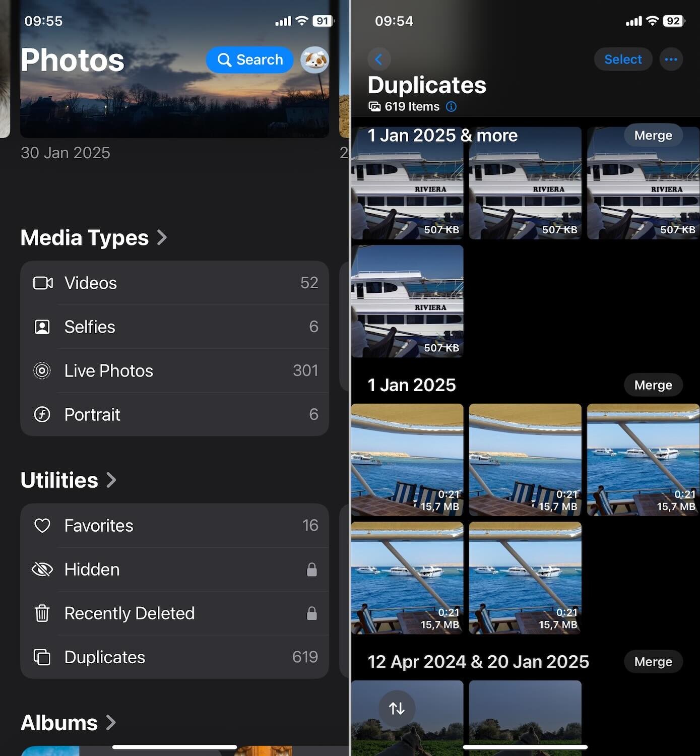The width and height of the screenshot is (700, 756).
Task: Open the lower-middle 0:21 boats video
Action: [x=525, y=578]
